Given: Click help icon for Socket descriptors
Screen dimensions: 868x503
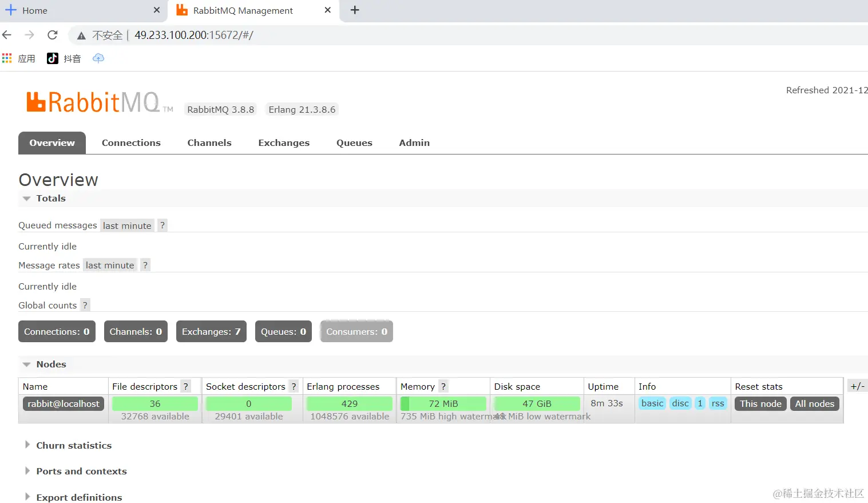Looking at the screenshot, I should 294,386.
